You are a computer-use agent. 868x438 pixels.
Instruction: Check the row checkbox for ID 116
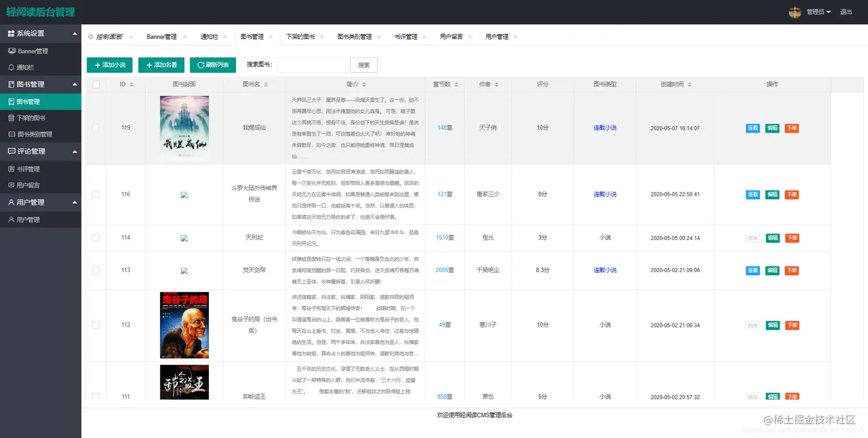coord(96,195)
